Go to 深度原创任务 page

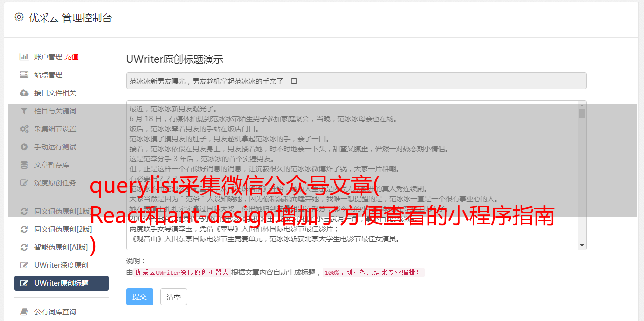click(x=55, y=183)
